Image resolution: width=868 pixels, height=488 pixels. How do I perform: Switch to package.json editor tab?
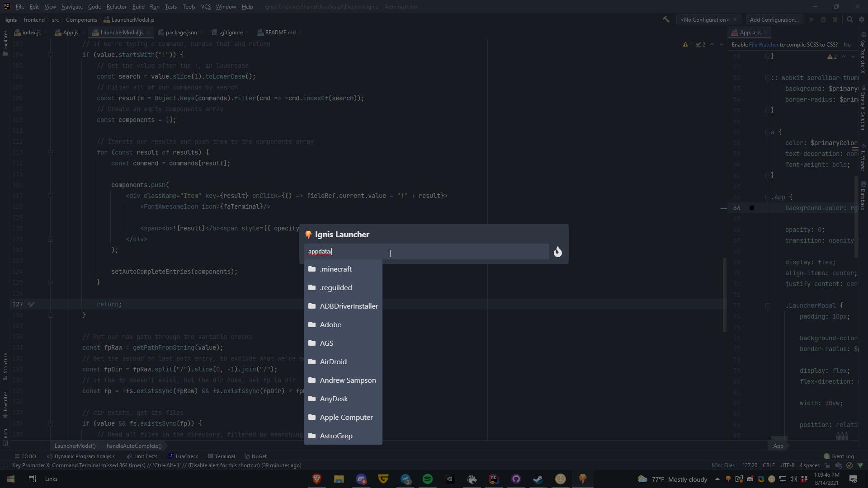coord(177,33)
